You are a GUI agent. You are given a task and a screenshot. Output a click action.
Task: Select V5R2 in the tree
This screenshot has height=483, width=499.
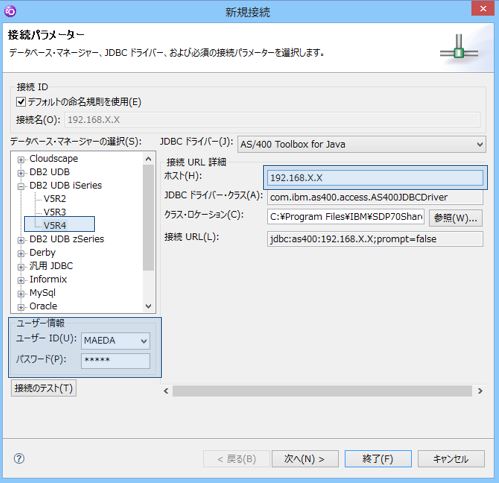55,199
